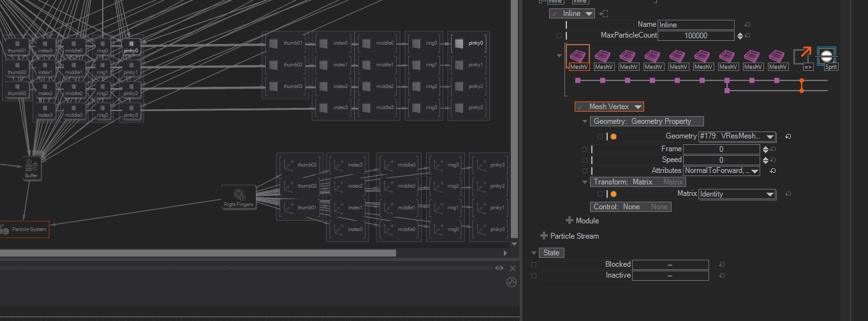Tick the MaxParticleCount checkbox
Image resolution: width=868 pixels, height=321 pixels.
pos(559,36)
